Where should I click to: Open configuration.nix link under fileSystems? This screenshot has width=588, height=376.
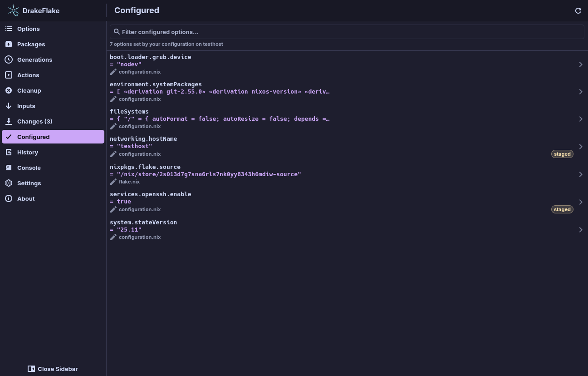pos(140,126)
